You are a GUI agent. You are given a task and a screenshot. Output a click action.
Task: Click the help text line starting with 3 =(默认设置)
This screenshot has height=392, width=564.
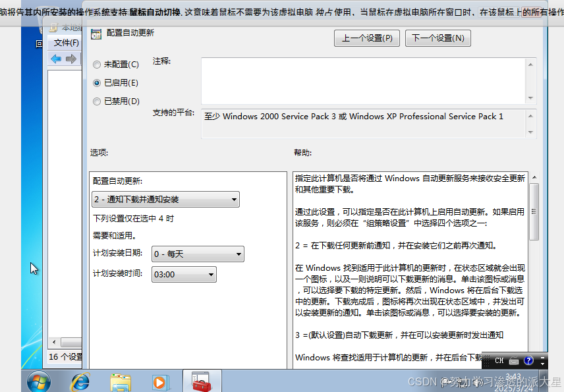[399, 335]
